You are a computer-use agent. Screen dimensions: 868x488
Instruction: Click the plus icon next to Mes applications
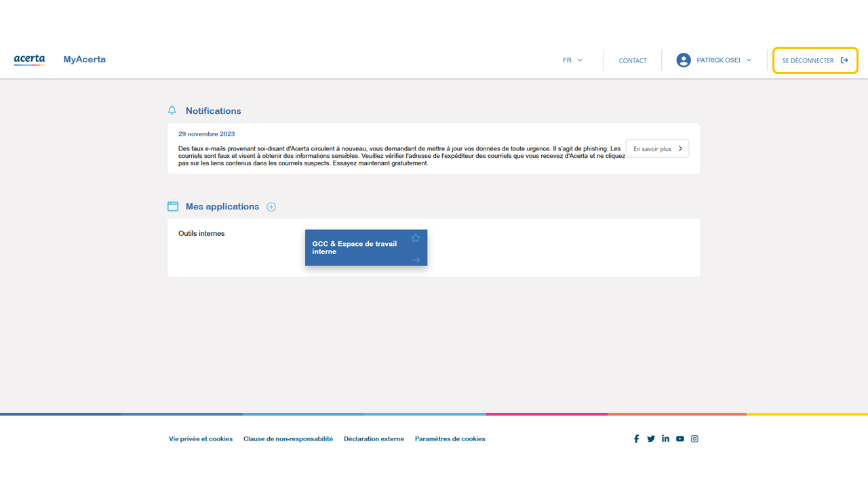[x=271, y=207]
